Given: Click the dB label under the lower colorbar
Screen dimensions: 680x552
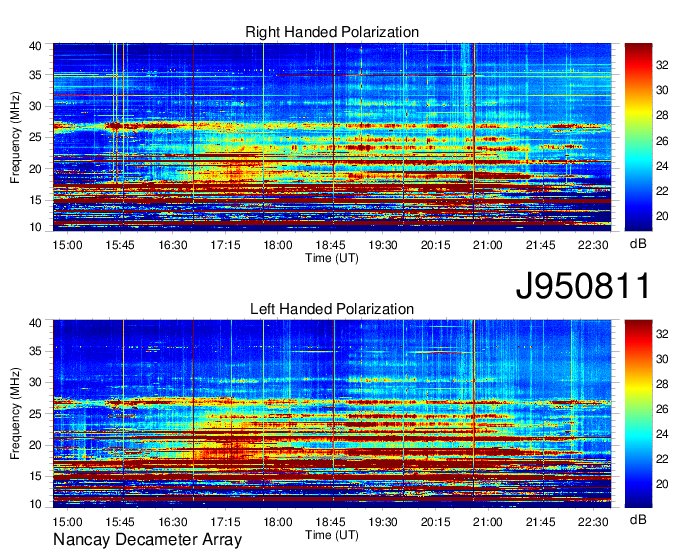Looking at the screenshot, I should pyautogui.click(x=638, y=519).
